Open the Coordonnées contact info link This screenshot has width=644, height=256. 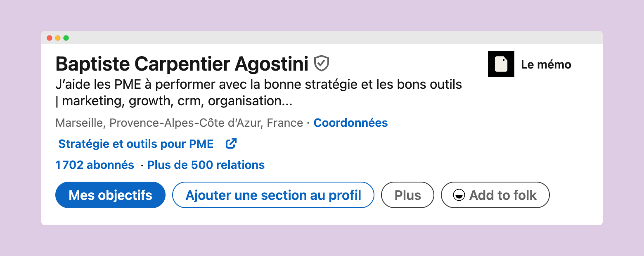click(351, 123)
